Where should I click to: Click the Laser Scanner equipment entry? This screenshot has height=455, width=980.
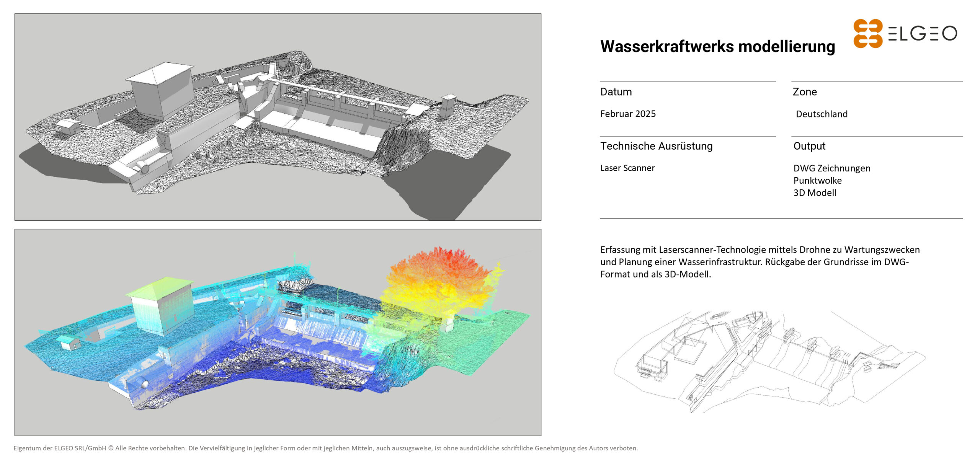(x=627, y=168)
